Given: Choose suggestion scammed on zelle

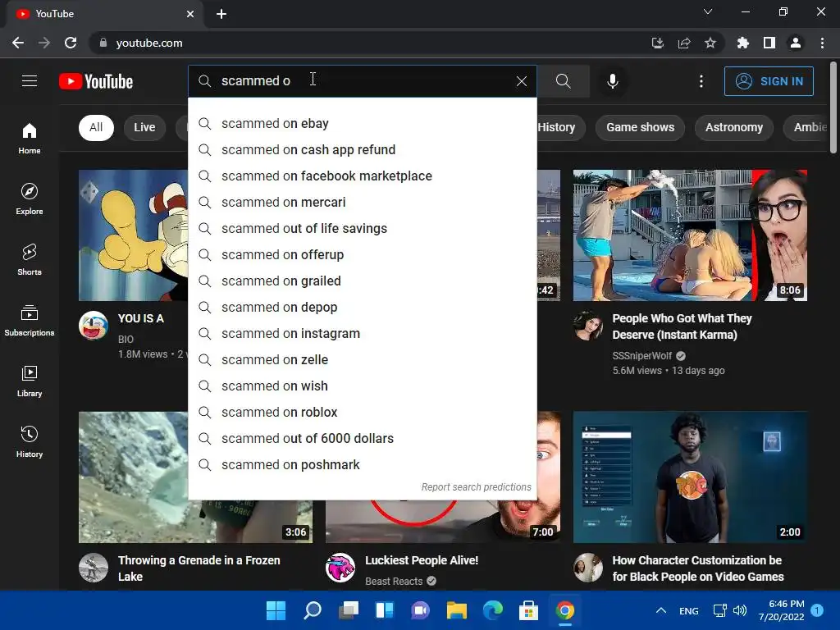Looking at the screenshot, I should point(363,360).
